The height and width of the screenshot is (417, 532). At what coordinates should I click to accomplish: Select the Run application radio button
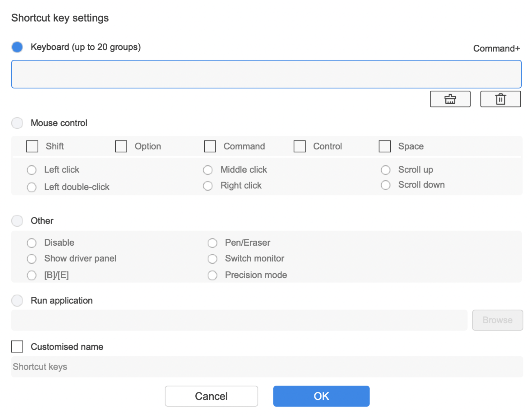coord(17,301)
